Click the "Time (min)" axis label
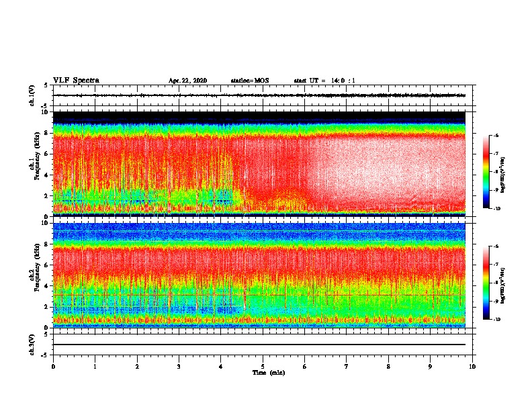 click(x=269, y=373)
